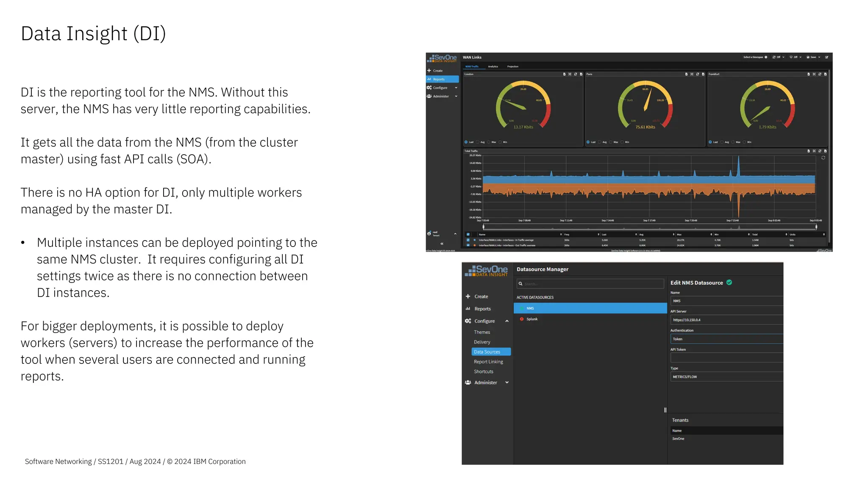The image size is (868, 488).
Task: Select the Splunk datasource row
Action: click(x=590, y=319)
